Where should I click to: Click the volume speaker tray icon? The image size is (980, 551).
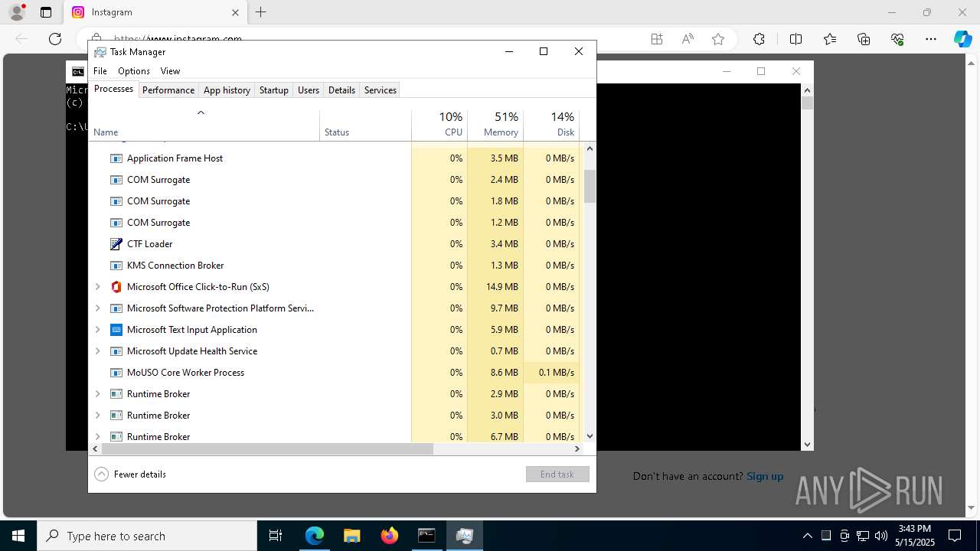pyautogui.click(x=880, y=536)
